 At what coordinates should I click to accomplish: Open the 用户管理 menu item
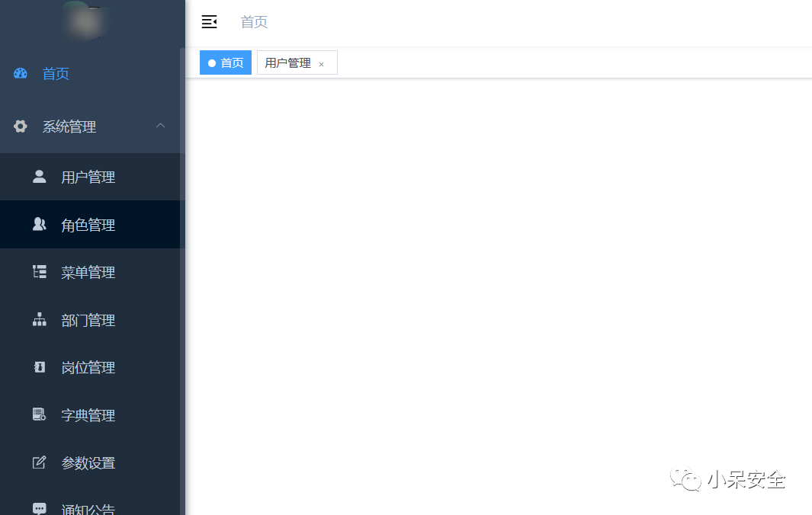[92, 177]
